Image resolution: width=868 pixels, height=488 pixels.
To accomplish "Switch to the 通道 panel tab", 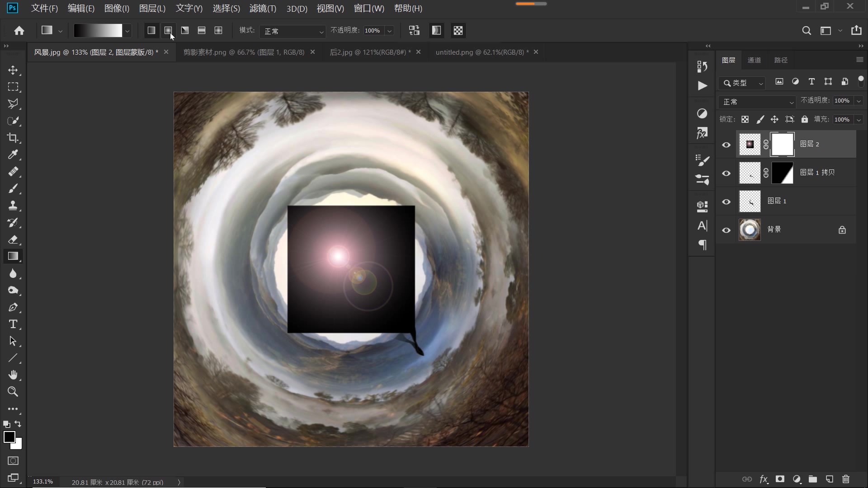I will point(754,60).
